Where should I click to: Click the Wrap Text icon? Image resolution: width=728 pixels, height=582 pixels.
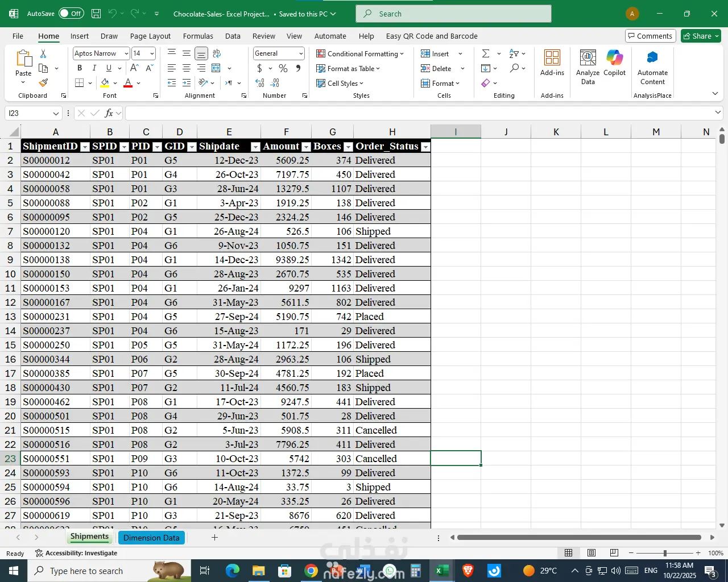coord(216,53)
